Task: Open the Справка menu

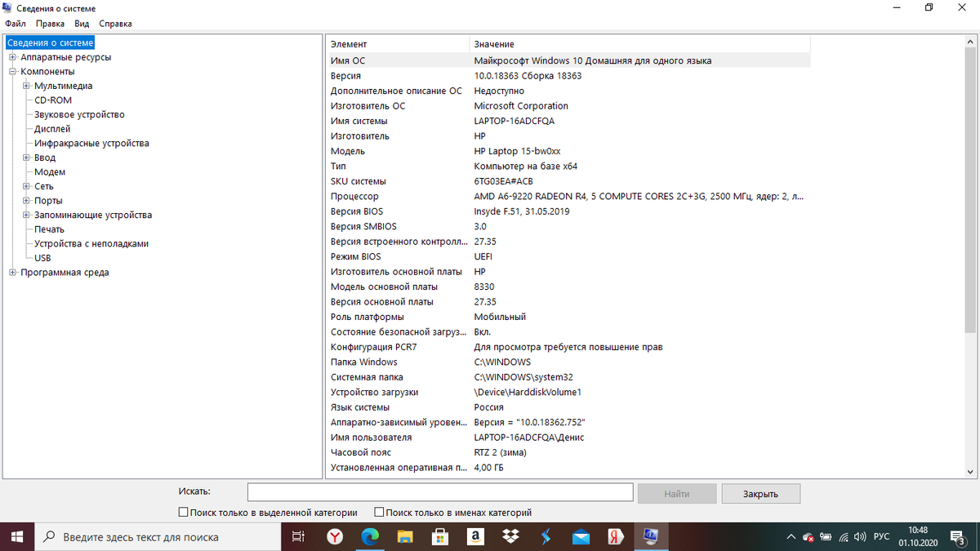Action: pos(115,24)
